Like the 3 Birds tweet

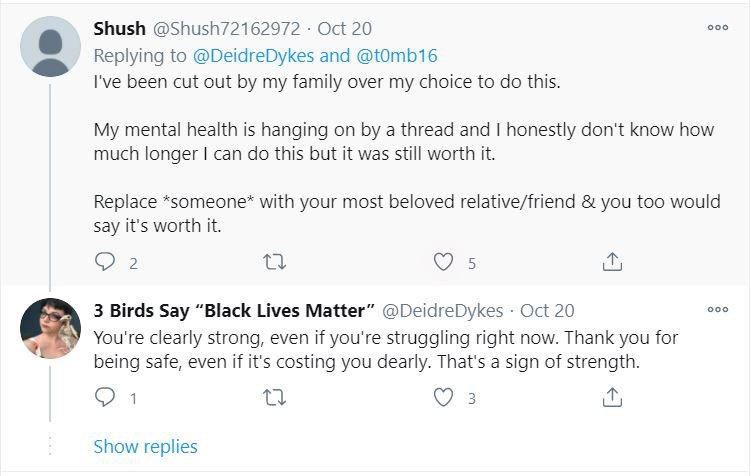[x=444, y=397]
